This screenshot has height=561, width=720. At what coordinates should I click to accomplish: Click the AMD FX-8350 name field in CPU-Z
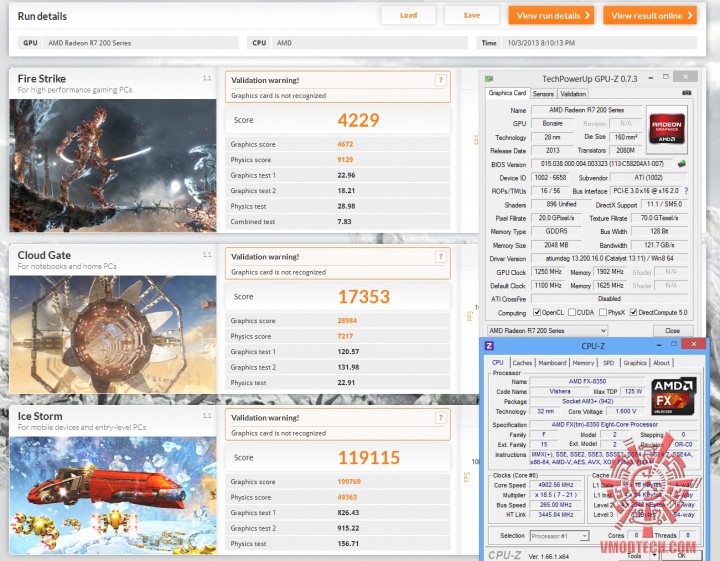587,381
